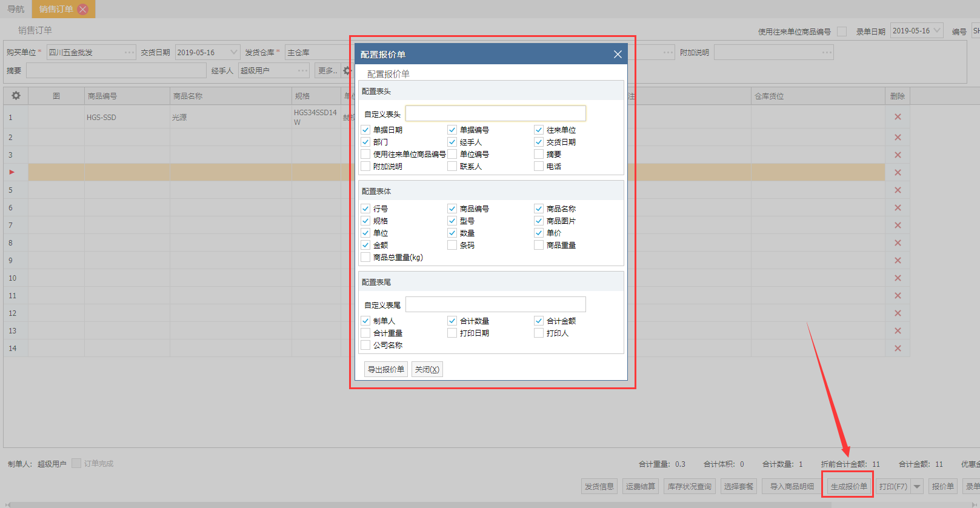Viewport: 980px width, 508px height.
Task: Delete row 5 using its red X
Action: [x=898, y=190]
